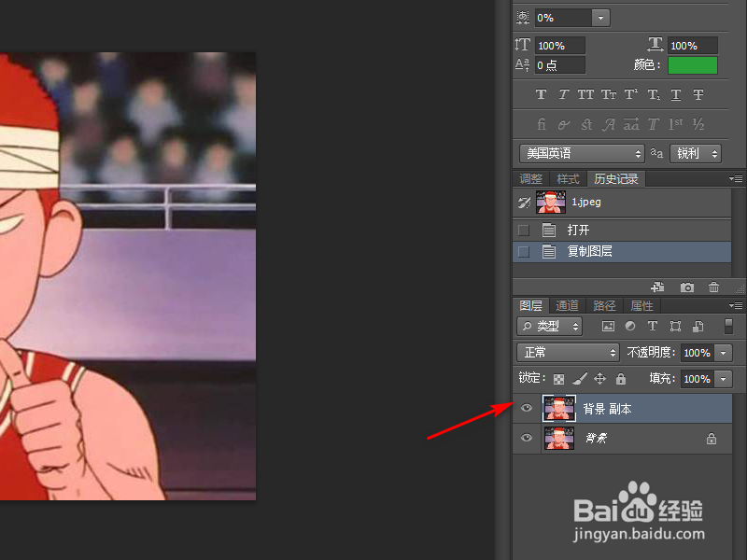747x560 pixels.
Task: Open history panel flyout menu
Action: click(736, 178)
